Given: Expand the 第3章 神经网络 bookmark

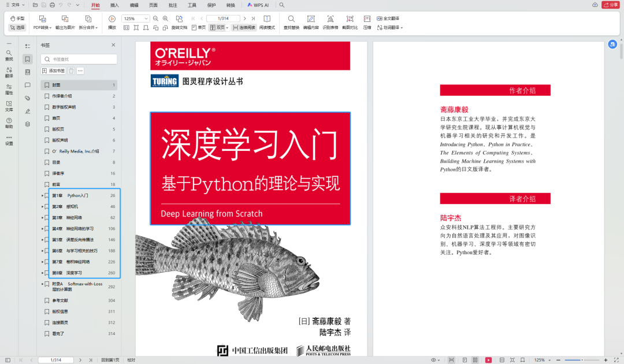Looking at the screenshot, I should click(x=43, y=218).
